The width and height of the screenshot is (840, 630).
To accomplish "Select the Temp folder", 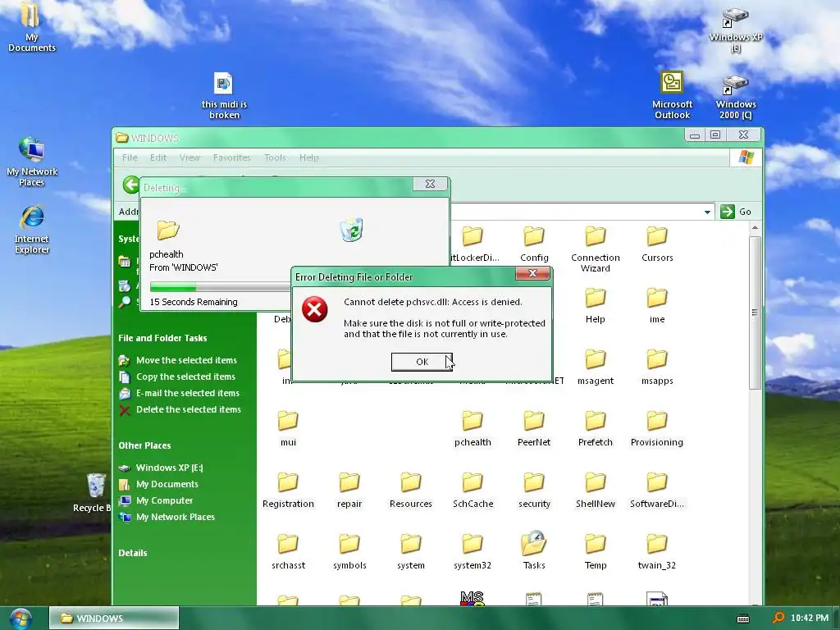I will pos(596,552).
